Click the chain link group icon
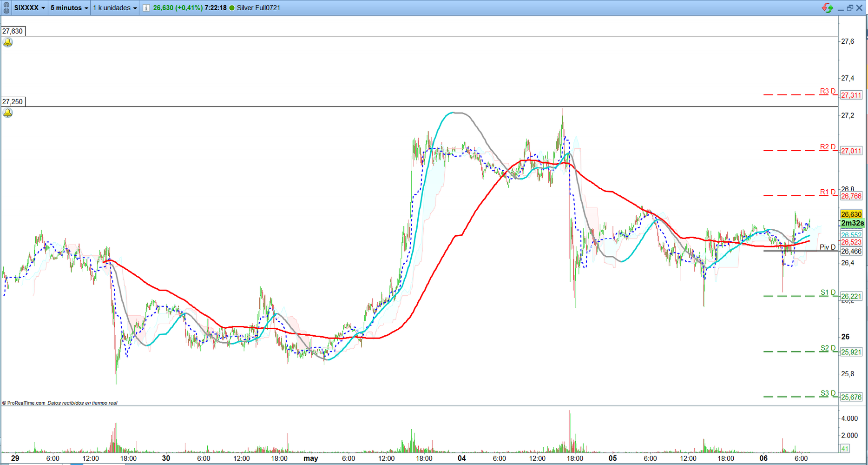The image size is (868, 465). 6,8
